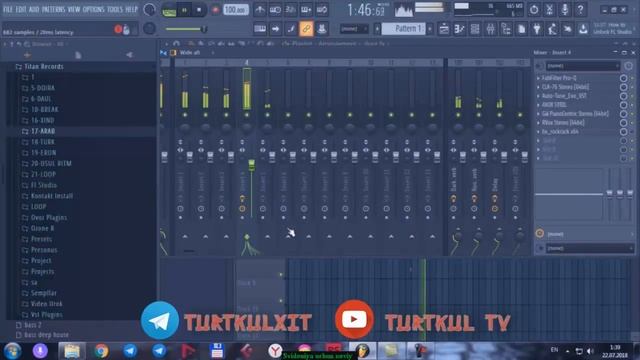Toggle CLA-76 Stereo slot enable knob
This screenshot has width=640, height=360.
coord(623,87)
